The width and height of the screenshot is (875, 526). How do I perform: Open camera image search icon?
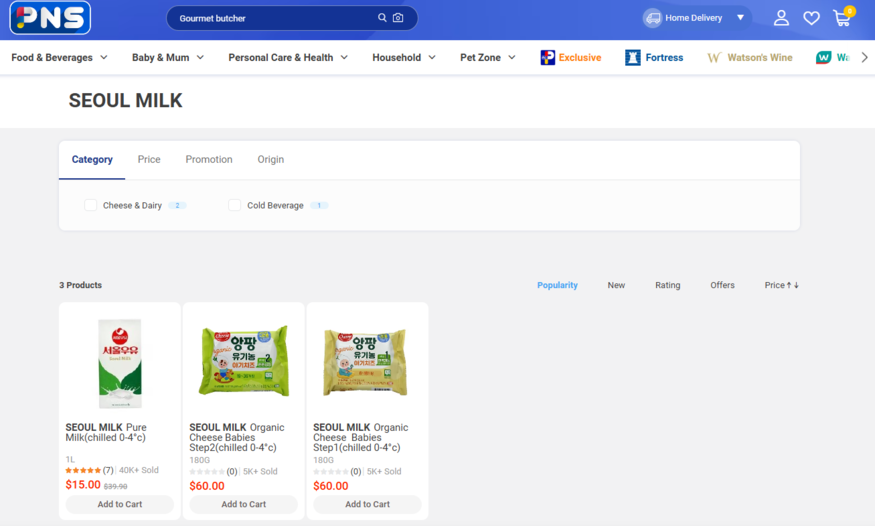click(x=398, y=18)
